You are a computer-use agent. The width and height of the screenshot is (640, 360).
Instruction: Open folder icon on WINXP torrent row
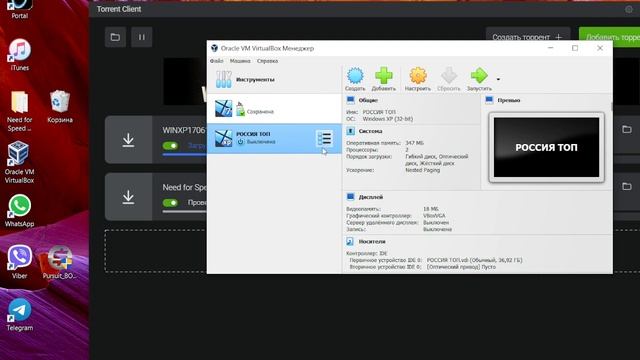(627, 129)
